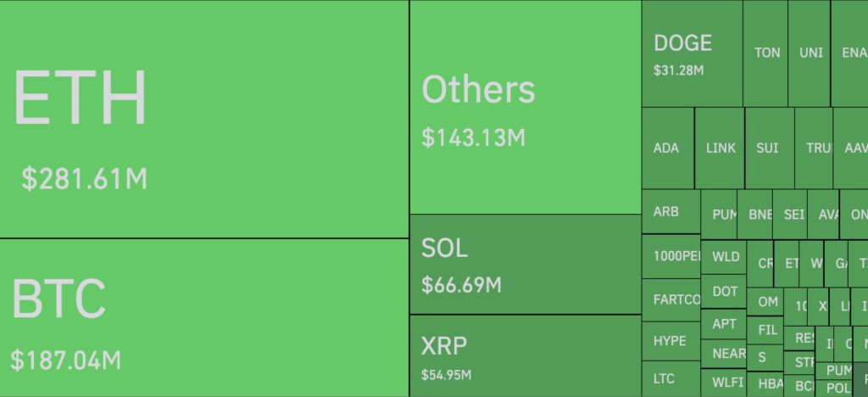Image resolution: width=868 pixels, height=397 pixels.
Task: Select the XRP tile at $54.95M
Action: point(525,355)
